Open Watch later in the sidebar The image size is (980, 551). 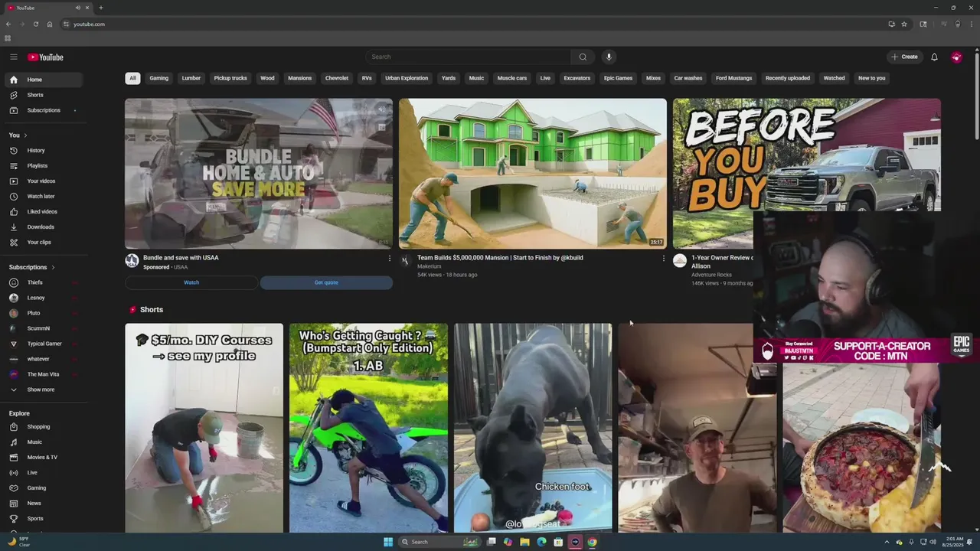pyautogui.click(x=43, y=197)
